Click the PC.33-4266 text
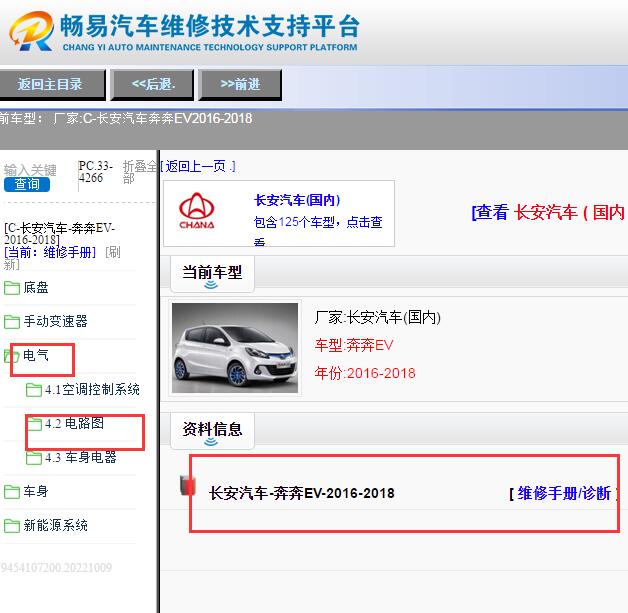This screenshot has height=613, width=628. click(96, 172)
